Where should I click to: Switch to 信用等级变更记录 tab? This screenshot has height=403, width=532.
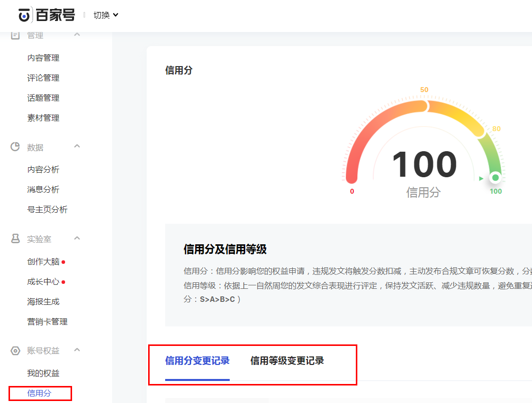point(287,361)
